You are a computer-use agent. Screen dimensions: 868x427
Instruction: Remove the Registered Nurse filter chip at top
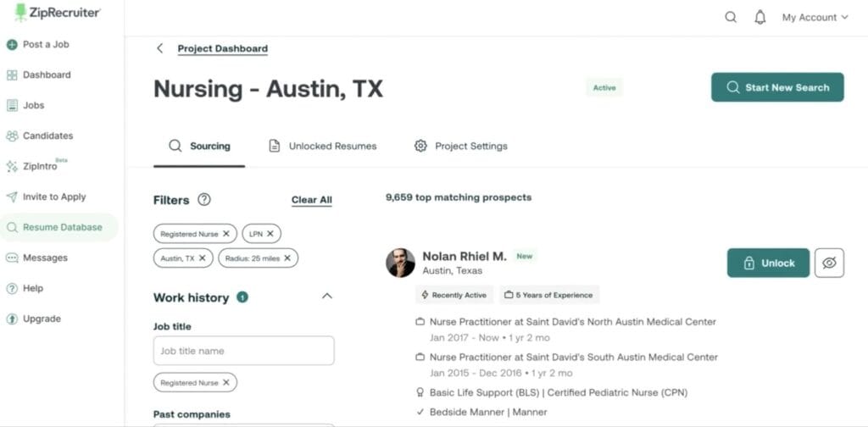point(225,234)
